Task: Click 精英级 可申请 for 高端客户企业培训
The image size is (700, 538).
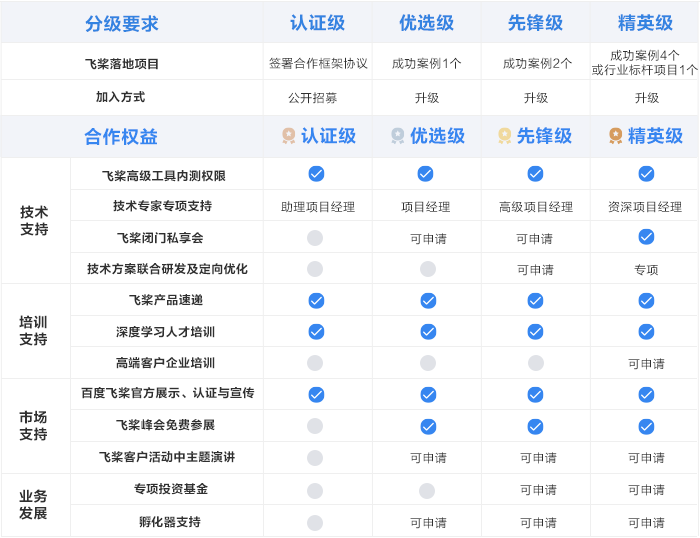Action: point(646,364)
